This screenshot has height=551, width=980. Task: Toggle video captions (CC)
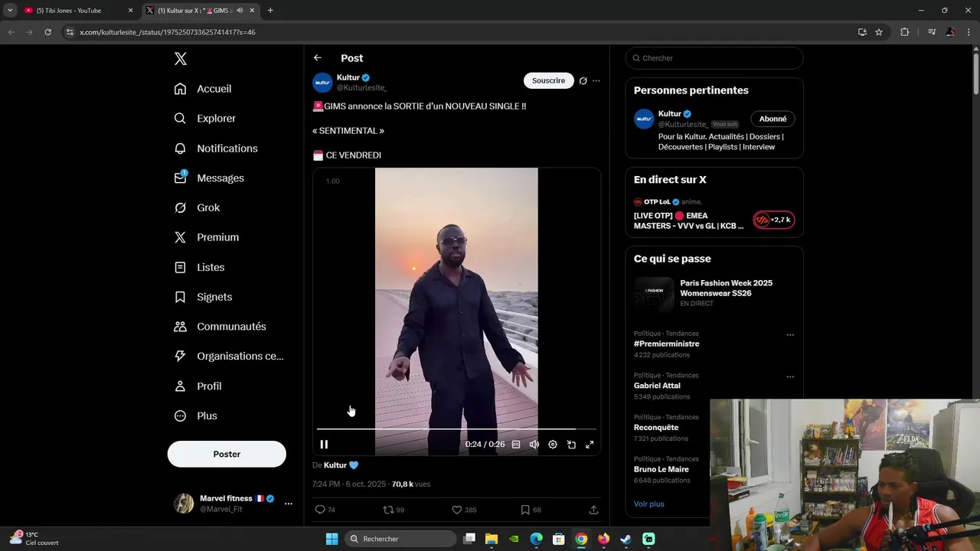point(516,444)
